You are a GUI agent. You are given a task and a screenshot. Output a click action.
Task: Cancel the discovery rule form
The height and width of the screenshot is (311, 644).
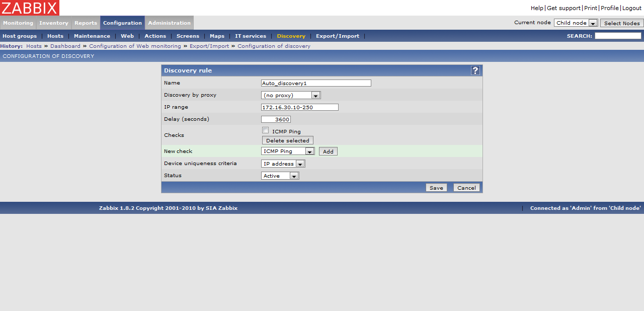click(x=466, y=188)
